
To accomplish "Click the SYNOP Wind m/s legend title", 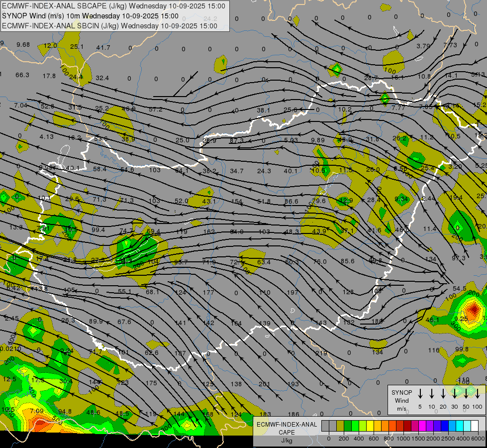I will click(401, 400).
